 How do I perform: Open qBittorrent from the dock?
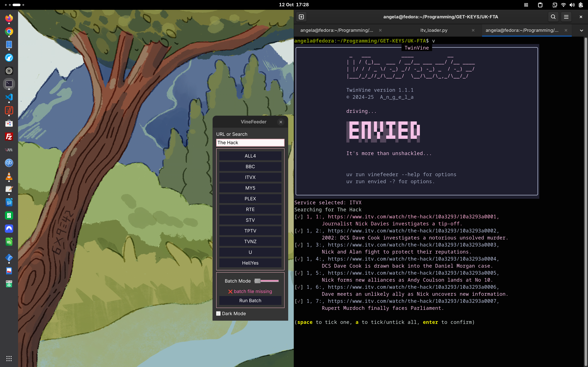coord(9,163)
